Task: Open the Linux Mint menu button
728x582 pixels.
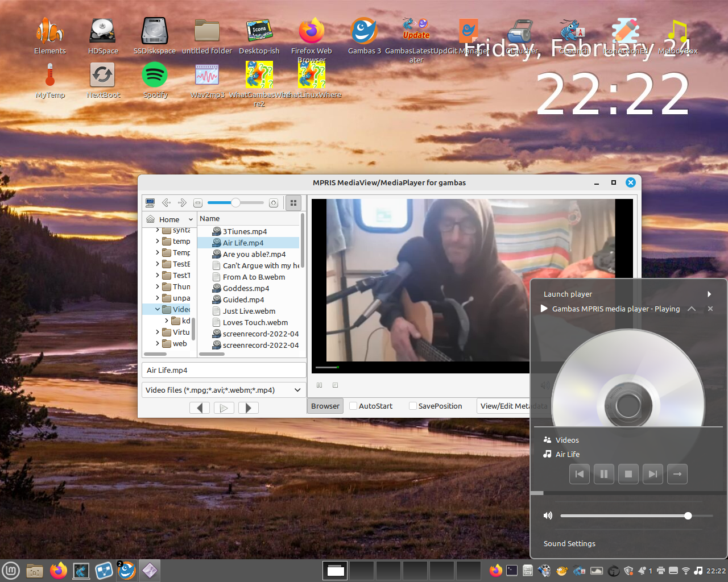Action: point(11,571)
